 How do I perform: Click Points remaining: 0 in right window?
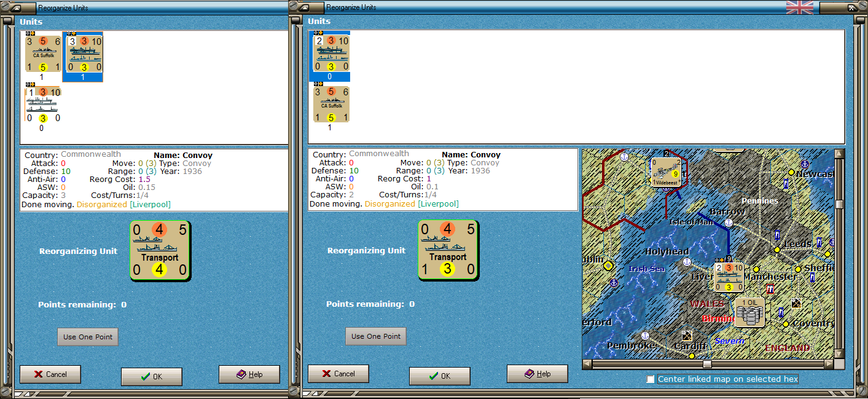point(370,304)
